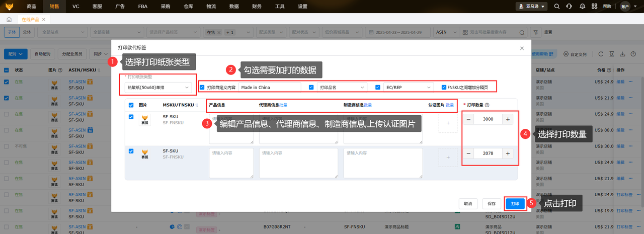The width and height of the screenshot is (644, 234).
Task: Open the 全部站点 filter dropdown
Action: click(x=62, y=32)
